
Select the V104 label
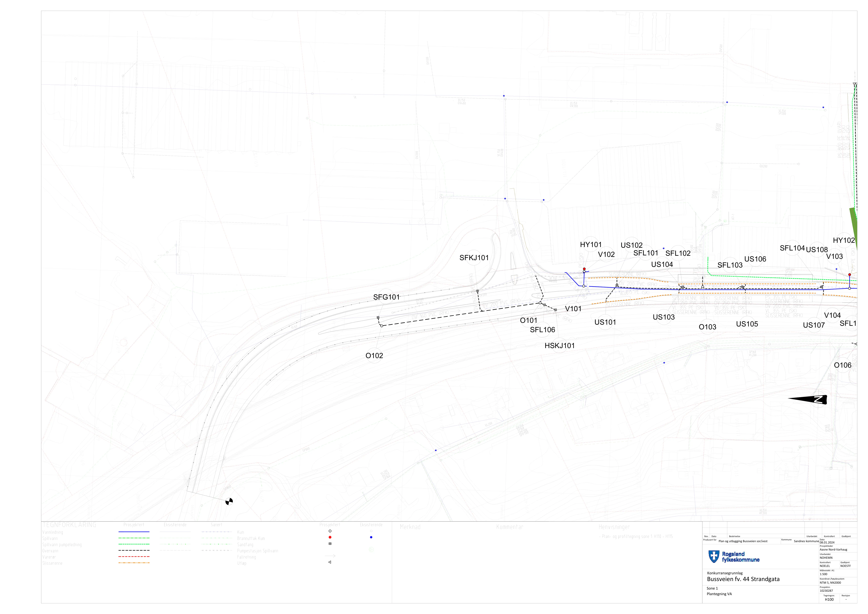pyautogui.click(x=832, y=315)
